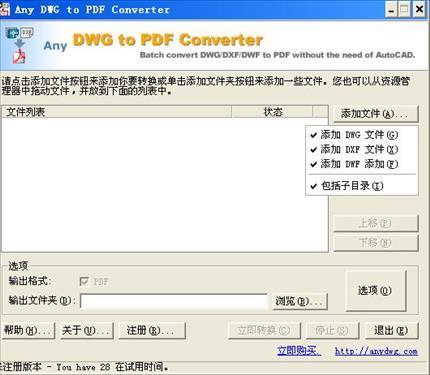
Task: Click the 文件列表 column header
Action: 116,112
